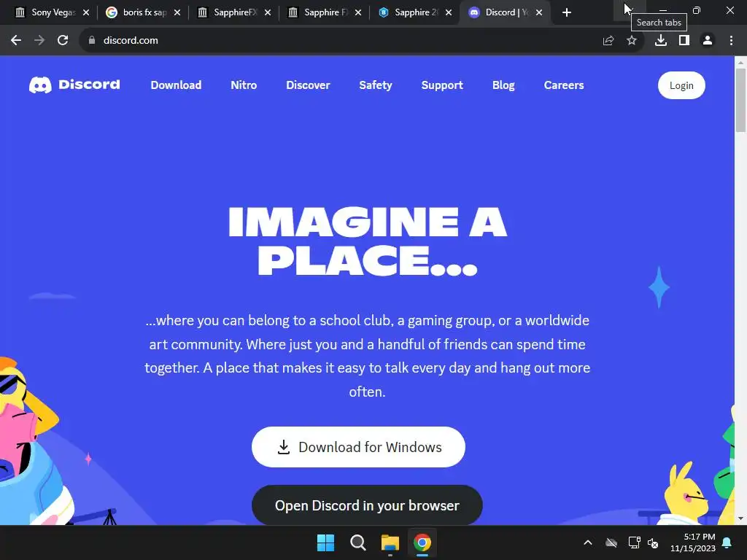Click Open Discord in your browser

[367, 505]
